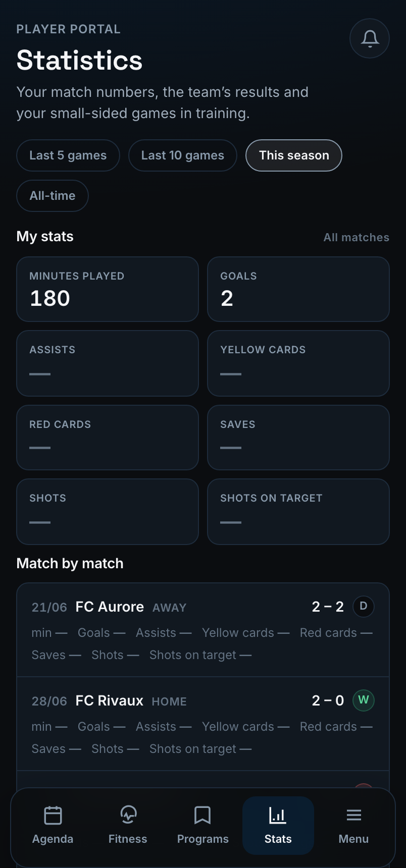Screen dimensions: 406x868
Task: Tap the Agenda calendar icon
Action: point(53,815)
